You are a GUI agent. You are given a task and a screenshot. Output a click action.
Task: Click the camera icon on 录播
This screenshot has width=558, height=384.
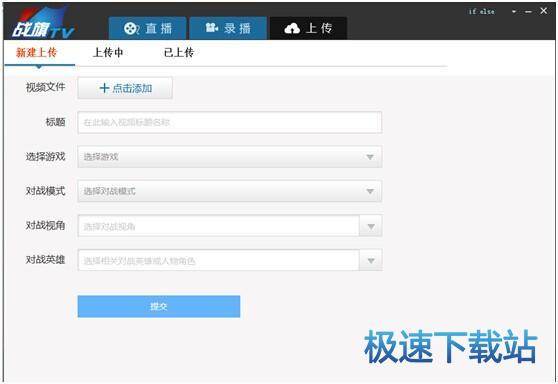[211, 27]
